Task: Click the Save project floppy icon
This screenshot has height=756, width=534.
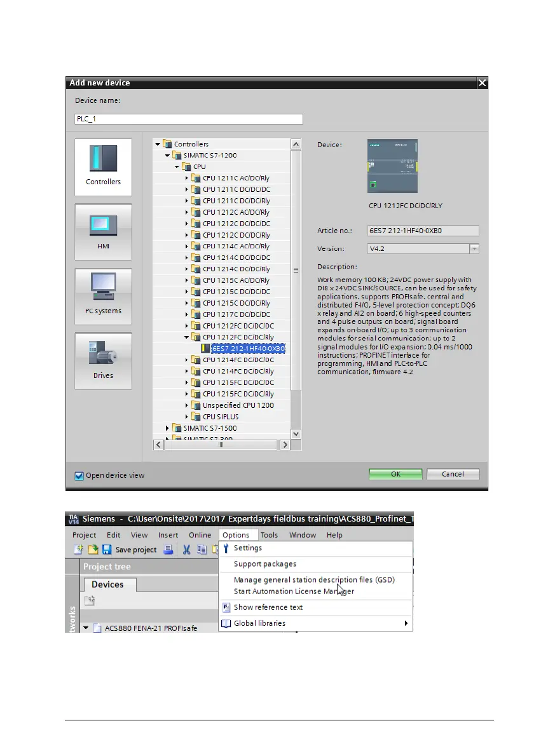Action: coord(107,549)
